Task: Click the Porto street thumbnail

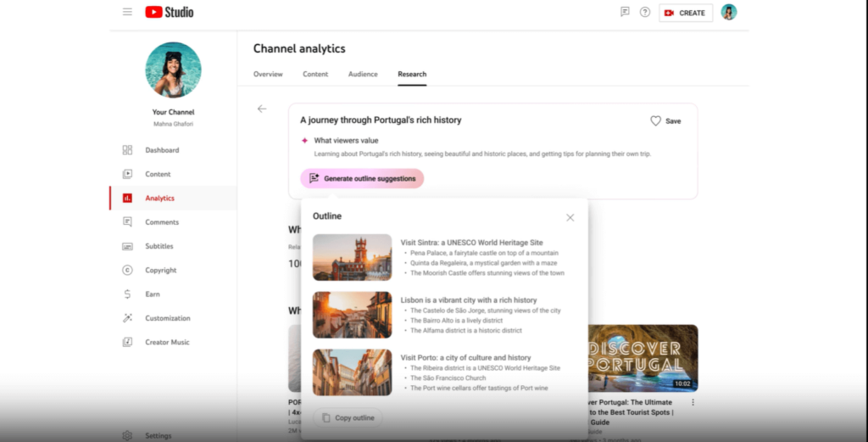Action: (x=352, y=372)
